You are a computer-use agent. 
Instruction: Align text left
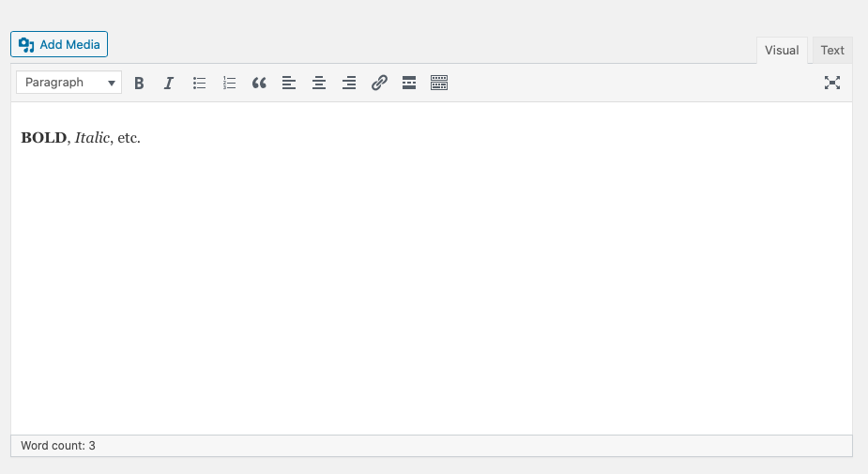(x=289, y=83)
